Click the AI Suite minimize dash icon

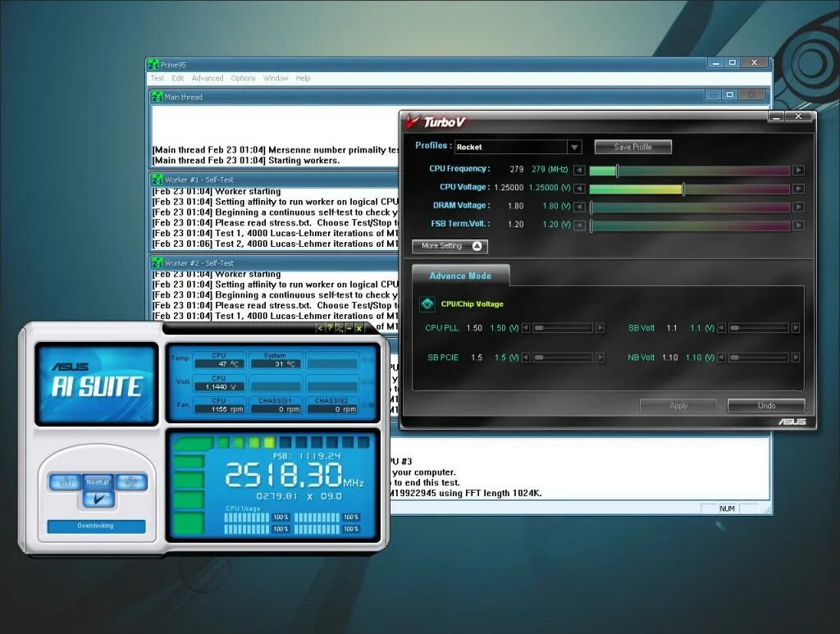click(x=349, y=328)
